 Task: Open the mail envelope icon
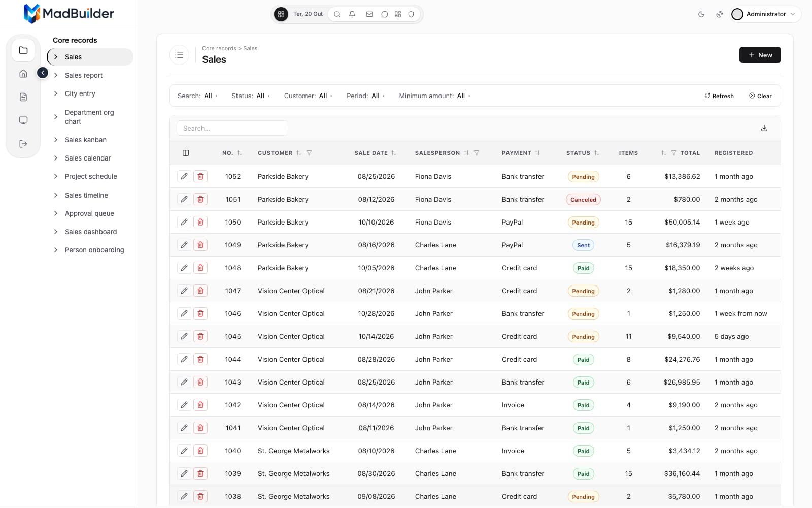pos(369,14)
